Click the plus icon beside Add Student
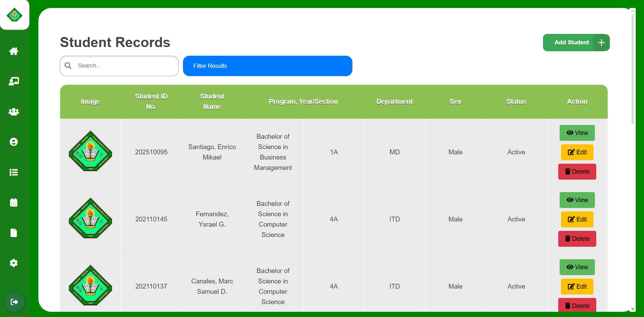 coord(601,43)
